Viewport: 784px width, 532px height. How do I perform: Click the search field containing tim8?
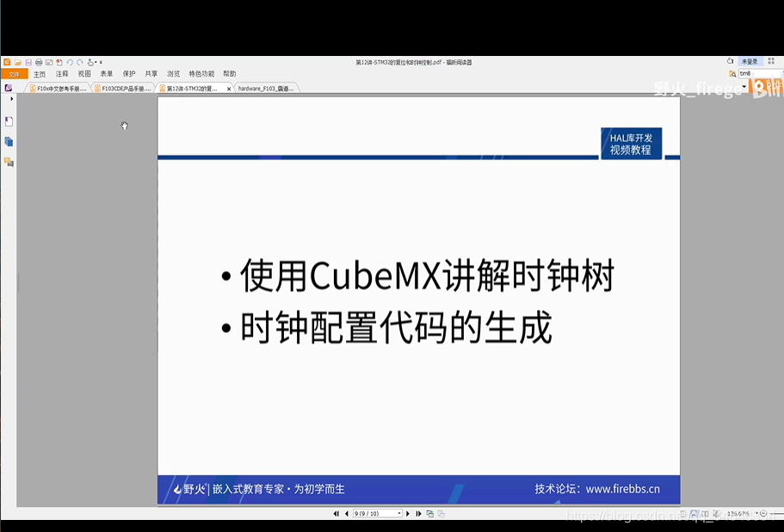(x=760, y=73)
